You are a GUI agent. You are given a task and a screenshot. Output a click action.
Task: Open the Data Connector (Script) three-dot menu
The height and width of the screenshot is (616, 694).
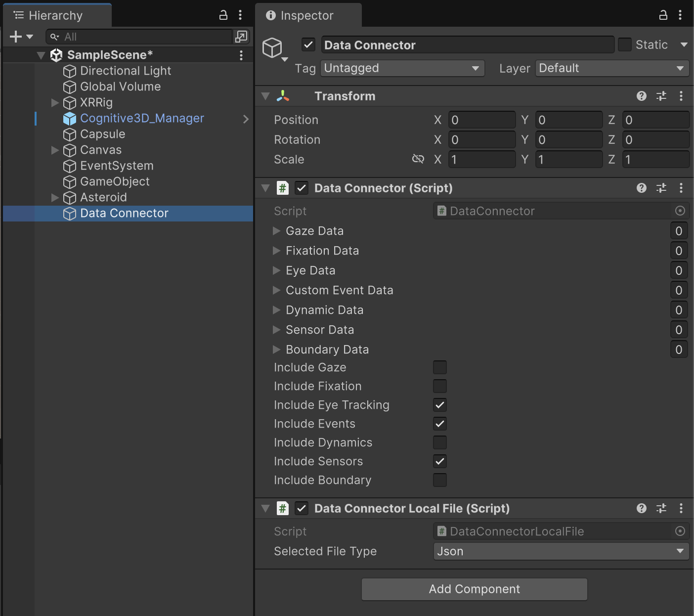pos(682,188)
